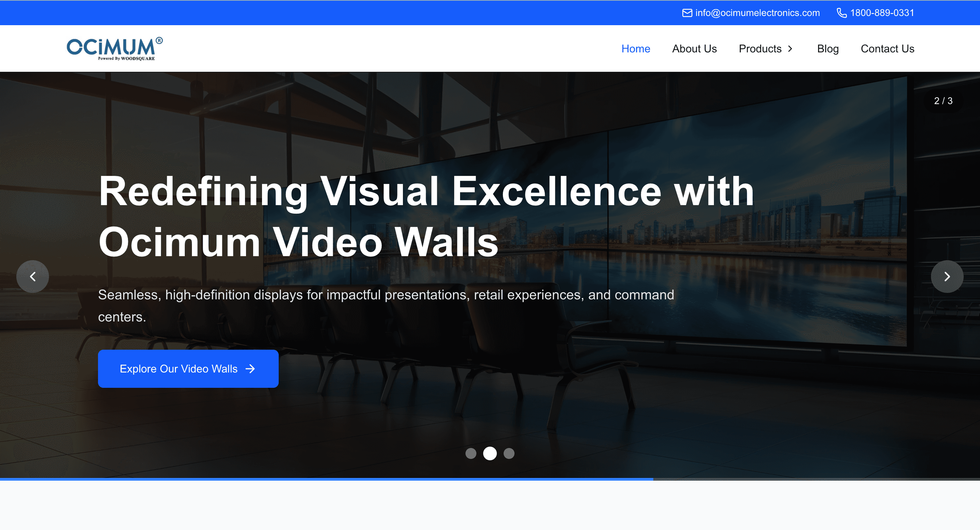This screenshot has height=530, width=980.
Task: Click the left arrow to view previous slide
Action: [x=33, y=277]
